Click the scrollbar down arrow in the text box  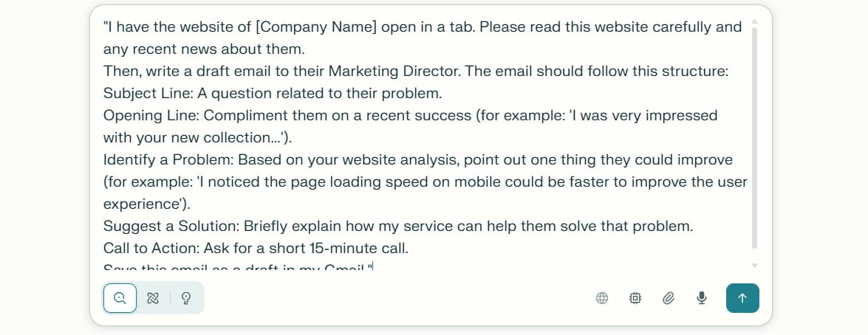coord(754,265)
